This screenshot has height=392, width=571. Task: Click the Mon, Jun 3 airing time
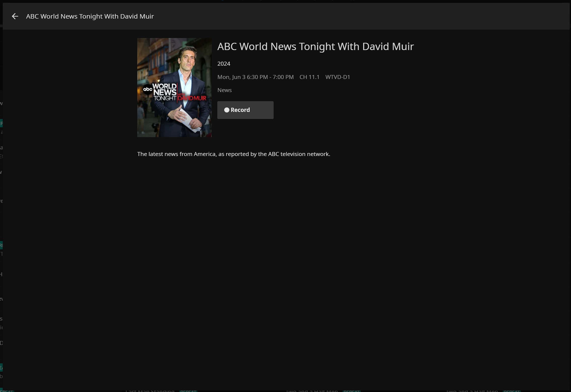point(255,77)
